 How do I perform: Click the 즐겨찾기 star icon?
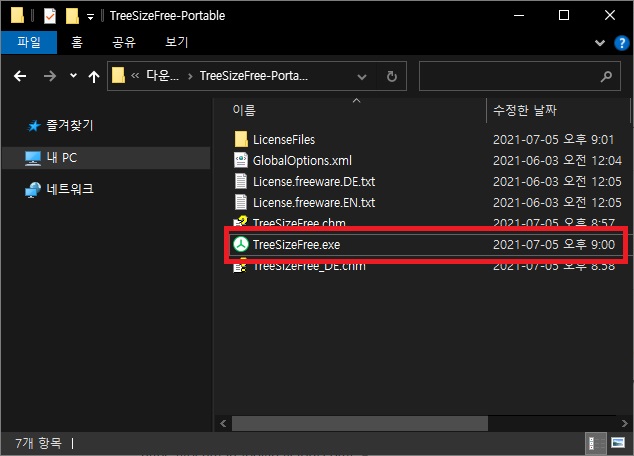(x=34, y=126)
